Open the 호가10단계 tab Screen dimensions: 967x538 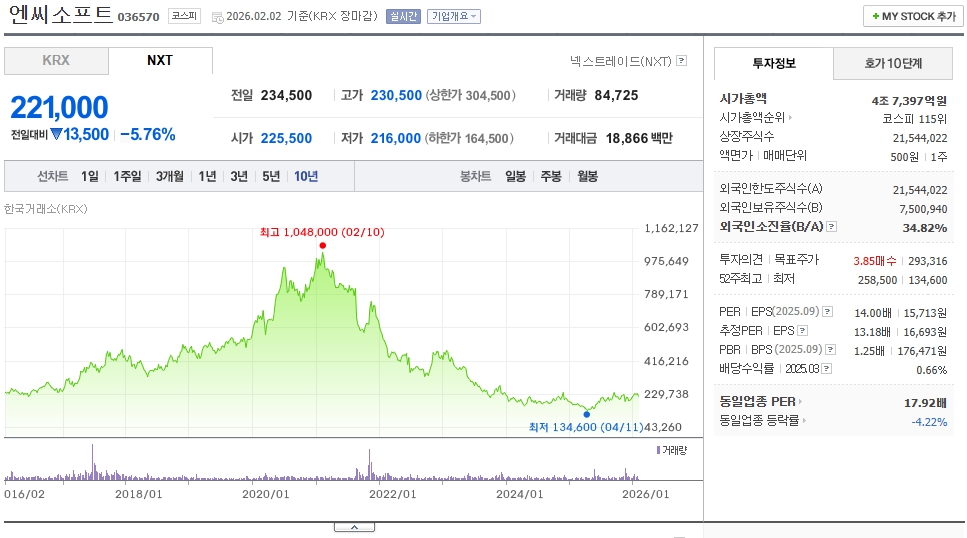893,63
